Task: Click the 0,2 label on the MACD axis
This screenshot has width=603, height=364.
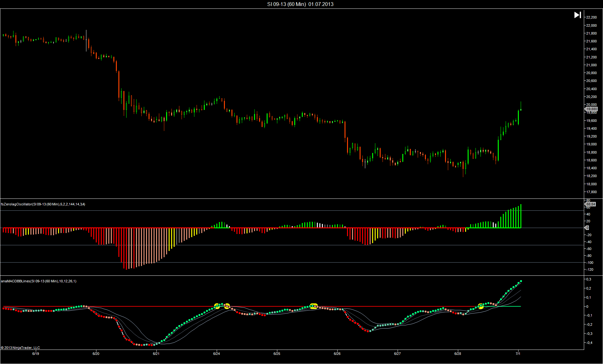Action: [589, 288]
